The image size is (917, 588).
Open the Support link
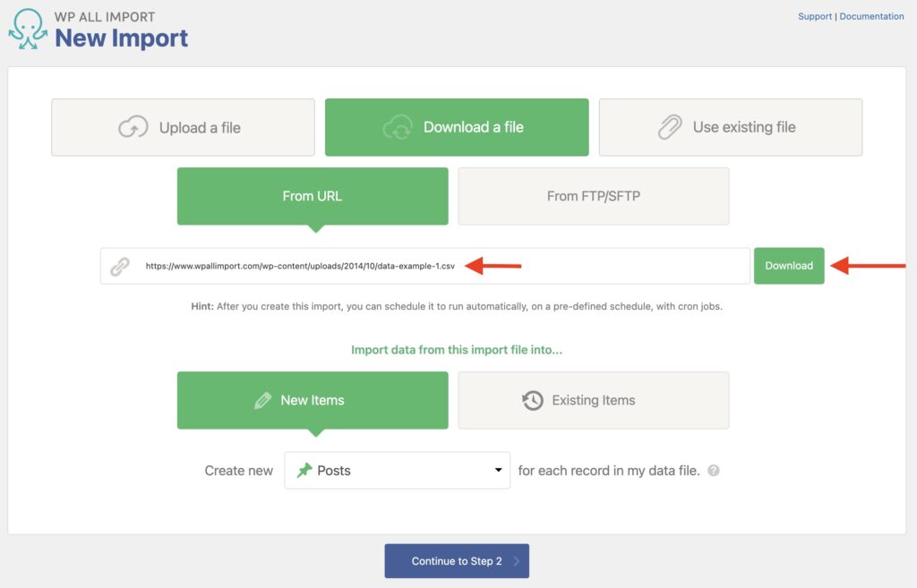(x=814, y=15)
